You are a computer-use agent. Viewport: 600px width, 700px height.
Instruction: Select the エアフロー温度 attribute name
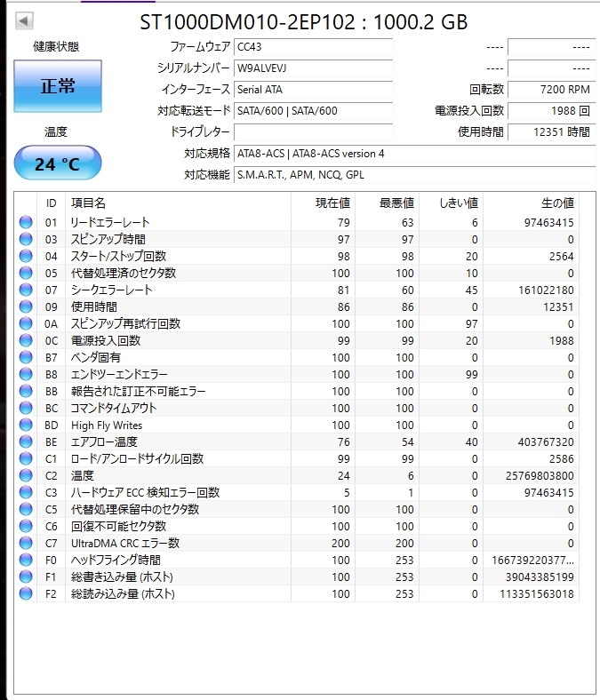point(104,442)
